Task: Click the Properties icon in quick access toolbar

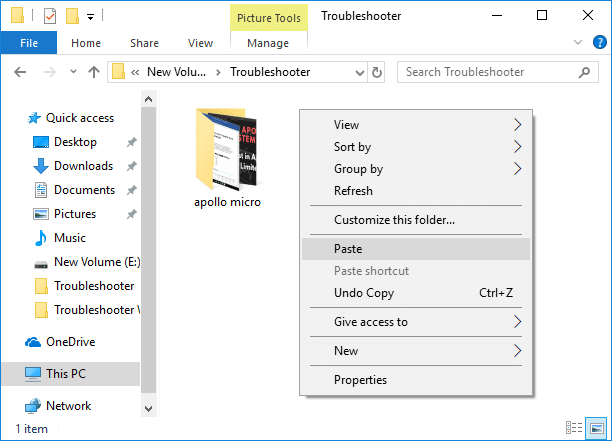Action: [x=50, y=16]
